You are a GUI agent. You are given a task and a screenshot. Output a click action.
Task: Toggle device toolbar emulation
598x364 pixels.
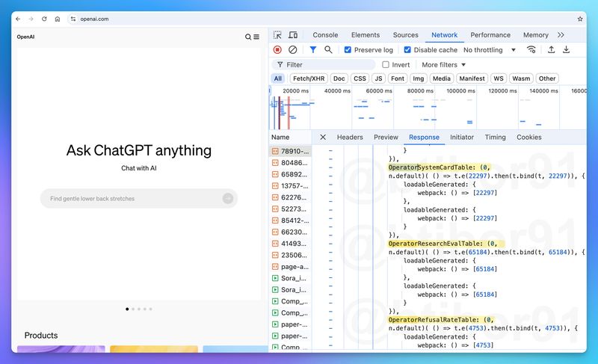point(293,35)
